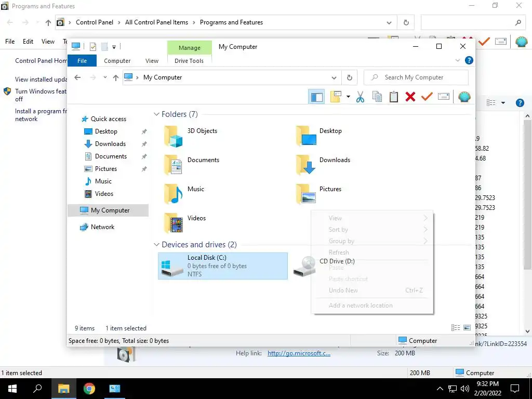The image size is (532, 399).
Task: Open File Explorer from the taskbar
Action: (64, 389)
